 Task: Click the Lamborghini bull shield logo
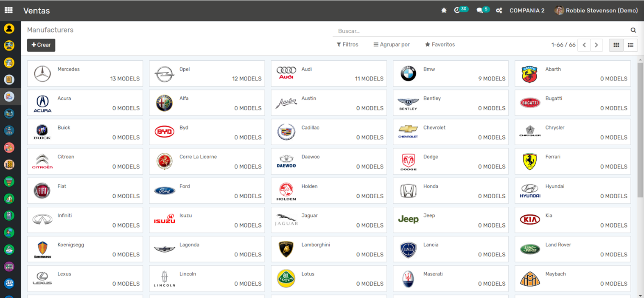coord(286,249)
